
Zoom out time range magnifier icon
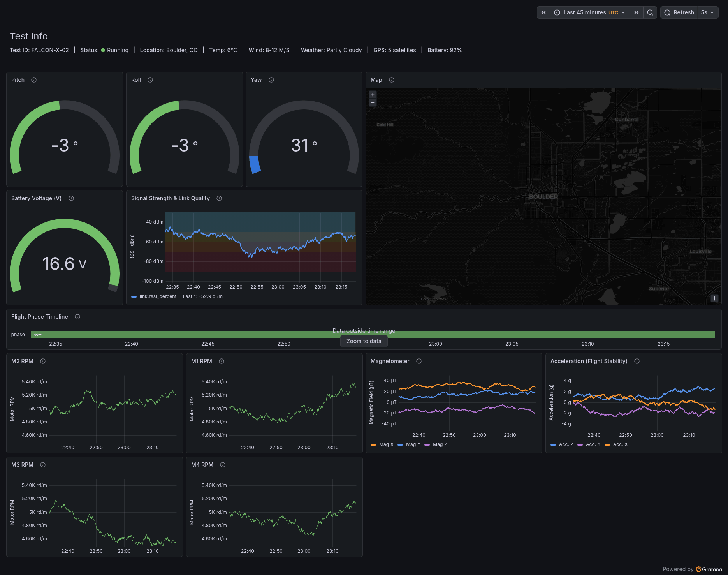(x=650, y=12)
